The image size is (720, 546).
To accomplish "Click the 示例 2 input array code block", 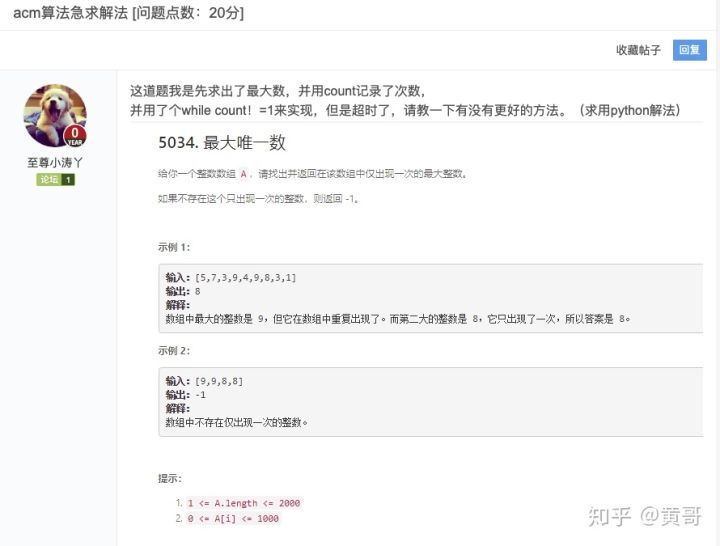I will [431, 402].
